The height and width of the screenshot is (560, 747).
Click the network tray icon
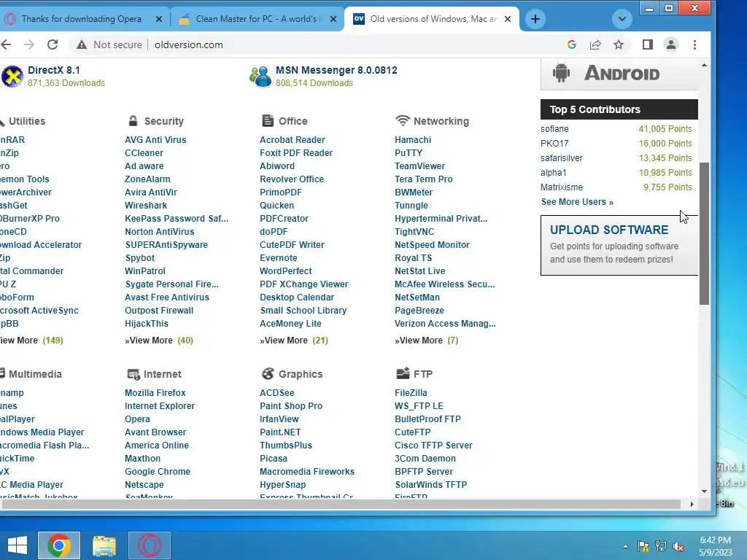(x=661, y=546)
